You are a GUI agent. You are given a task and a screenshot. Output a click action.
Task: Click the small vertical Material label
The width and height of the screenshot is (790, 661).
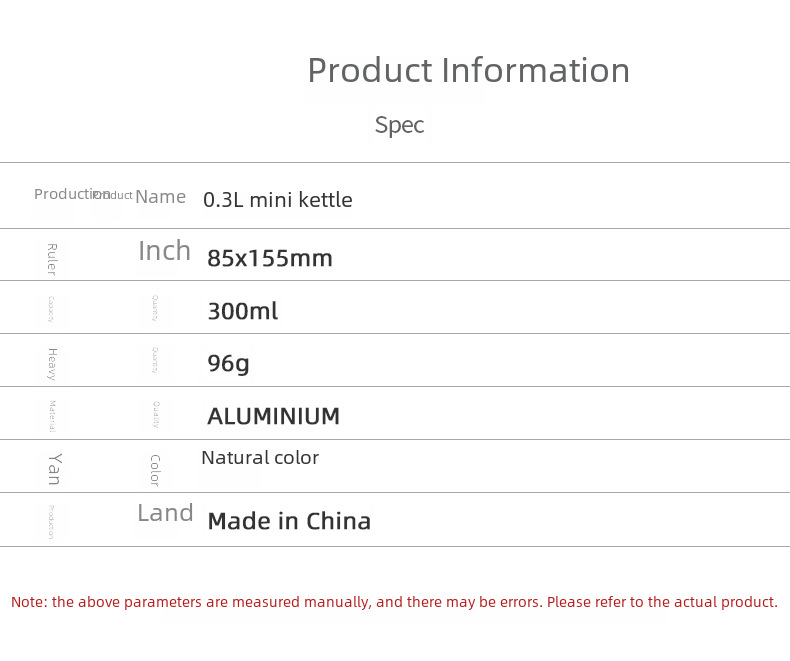[52, 415]
